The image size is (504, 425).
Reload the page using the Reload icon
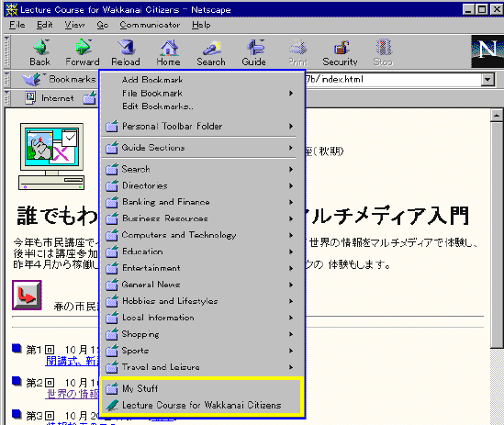point(126,47)
